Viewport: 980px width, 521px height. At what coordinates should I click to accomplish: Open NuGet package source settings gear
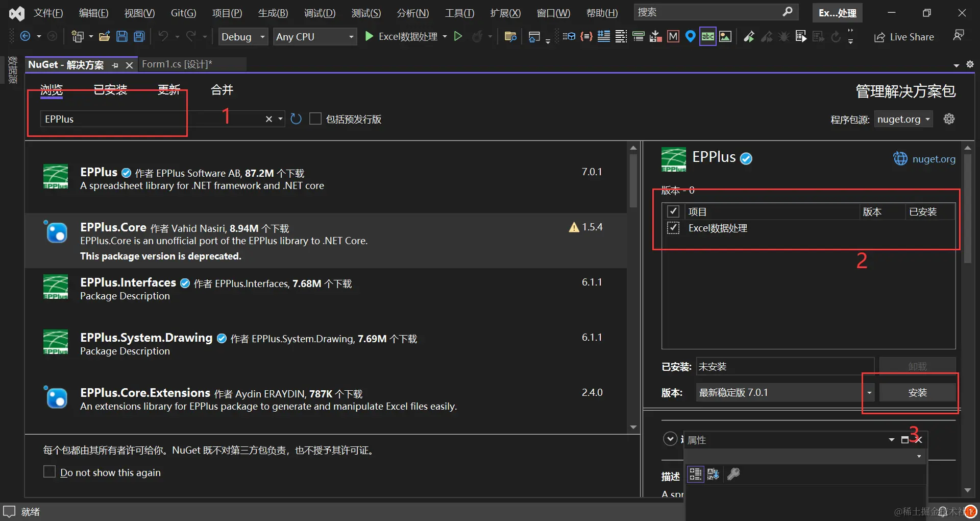tap(949, 119)
